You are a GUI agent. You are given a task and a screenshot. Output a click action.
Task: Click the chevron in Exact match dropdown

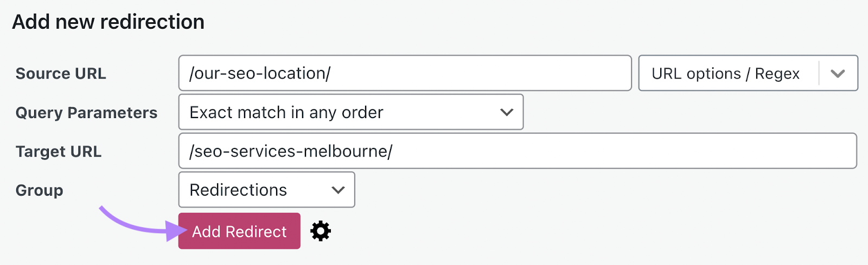[x=507, y=112]
